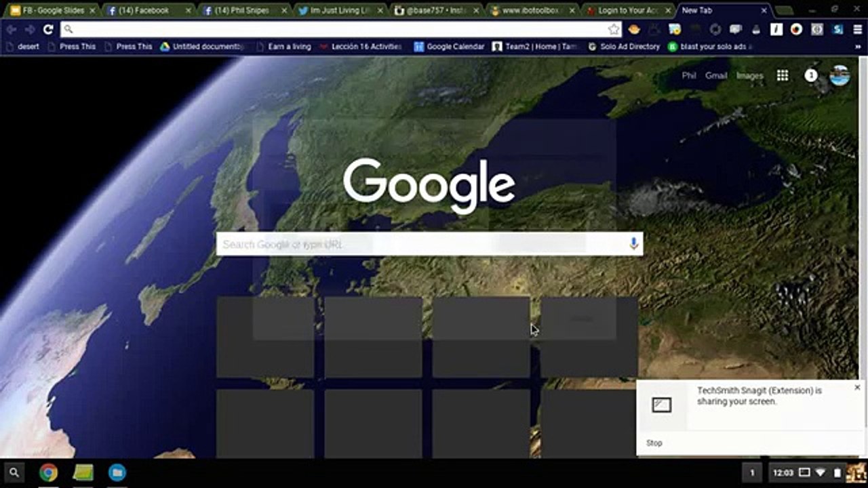Open the blast your solo ads bookmark
The image size is (868, 488).
tap(710, 47)
